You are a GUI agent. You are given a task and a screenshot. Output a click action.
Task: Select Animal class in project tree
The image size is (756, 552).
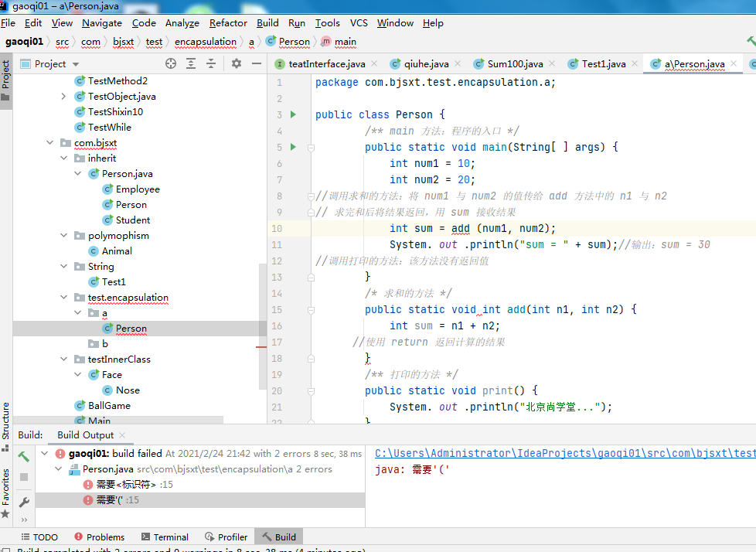[117, 251]
